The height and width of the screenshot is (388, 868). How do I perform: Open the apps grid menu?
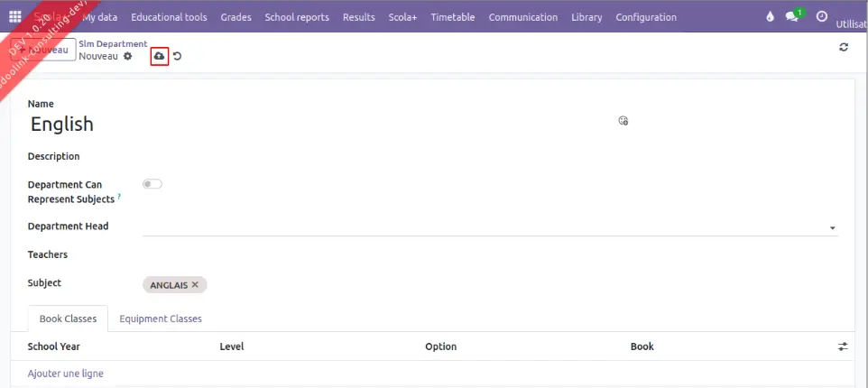click(x=15, y=17)
